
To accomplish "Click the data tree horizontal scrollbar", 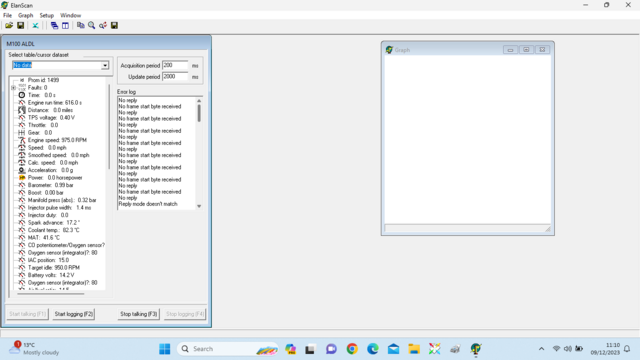I will pos(51,293).
